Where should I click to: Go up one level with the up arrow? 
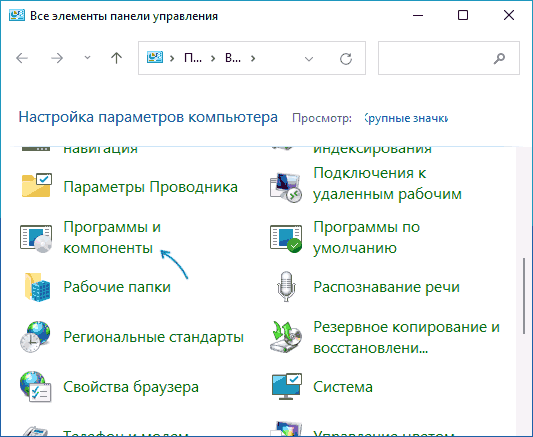click(116, 58)
